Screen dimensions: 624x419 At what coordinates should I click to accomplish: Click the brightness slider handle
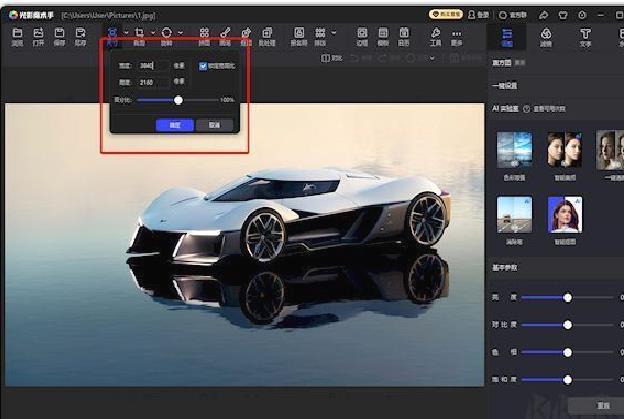click(x=567, y=297)
